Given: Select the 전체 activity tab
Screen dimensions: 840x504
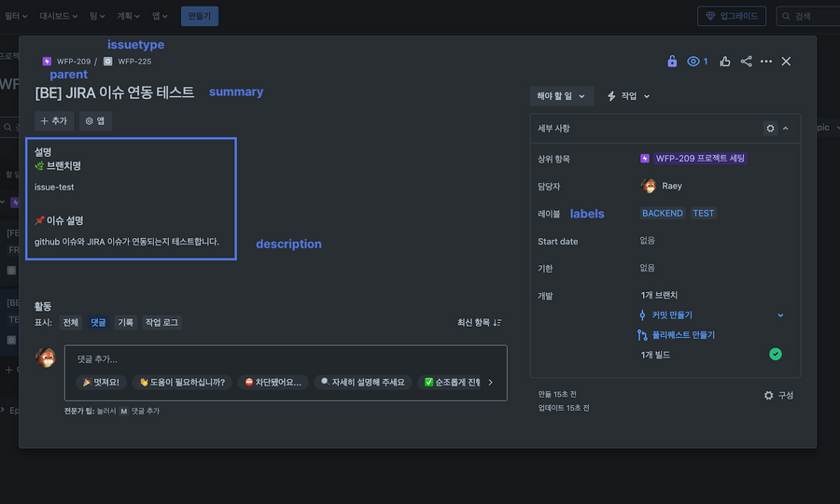Looking at the screenshot, I should pos(70,322).
